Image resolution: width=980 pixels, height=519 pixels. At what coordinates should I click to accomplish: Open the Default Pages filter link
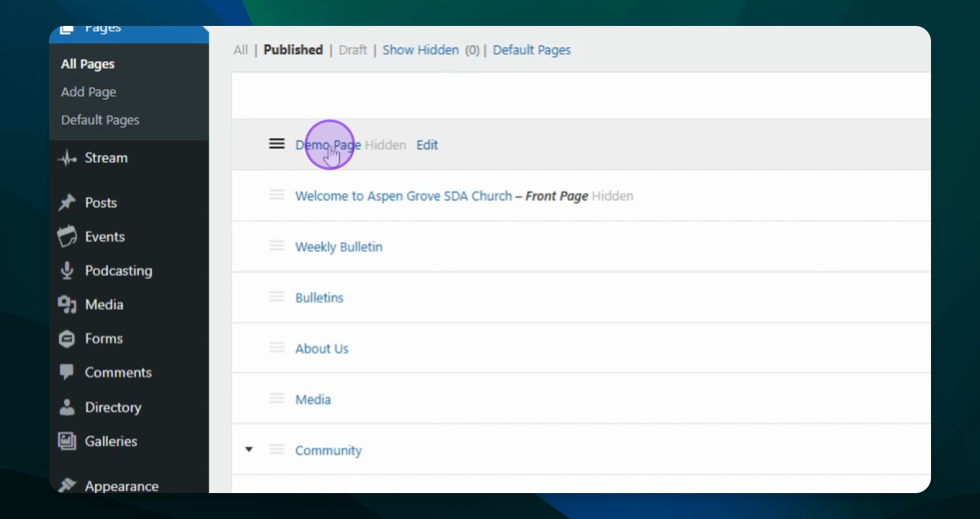point(531,50)
